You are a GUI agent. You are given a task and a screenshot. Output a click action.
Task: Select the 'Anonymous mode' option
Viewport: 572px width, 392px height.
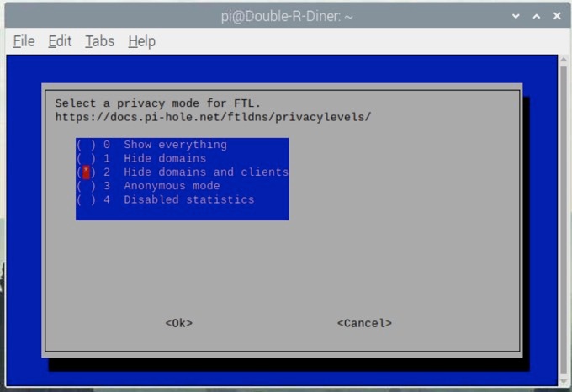point(172,186)
